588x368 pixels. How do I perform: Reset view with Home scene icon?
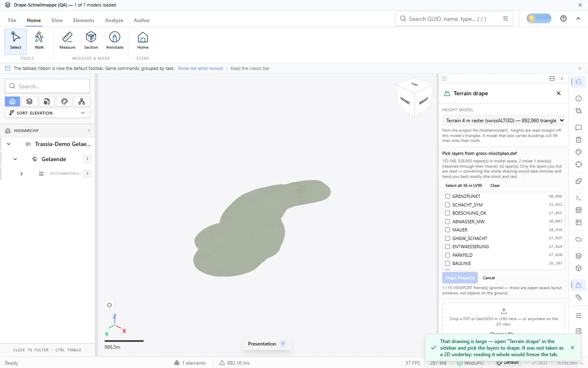tap(143, 41)
